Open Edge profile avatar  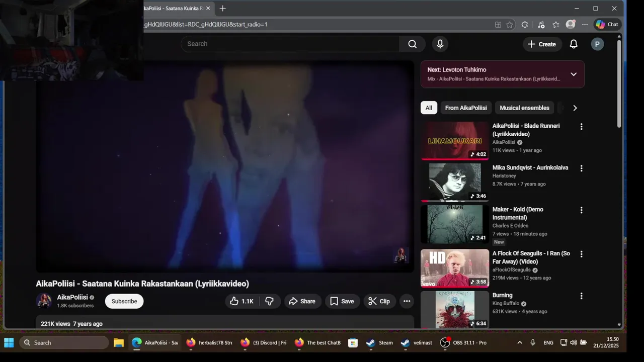point(571,24)
